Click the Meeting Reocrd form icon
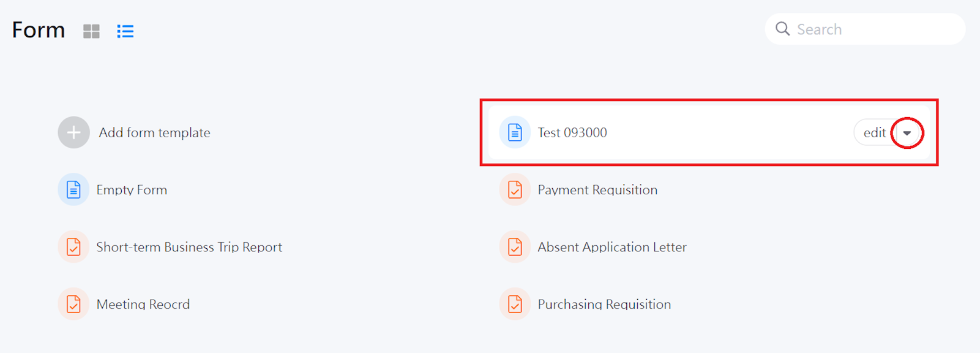This screenshot has height=353, width=980. coord(73,304)
